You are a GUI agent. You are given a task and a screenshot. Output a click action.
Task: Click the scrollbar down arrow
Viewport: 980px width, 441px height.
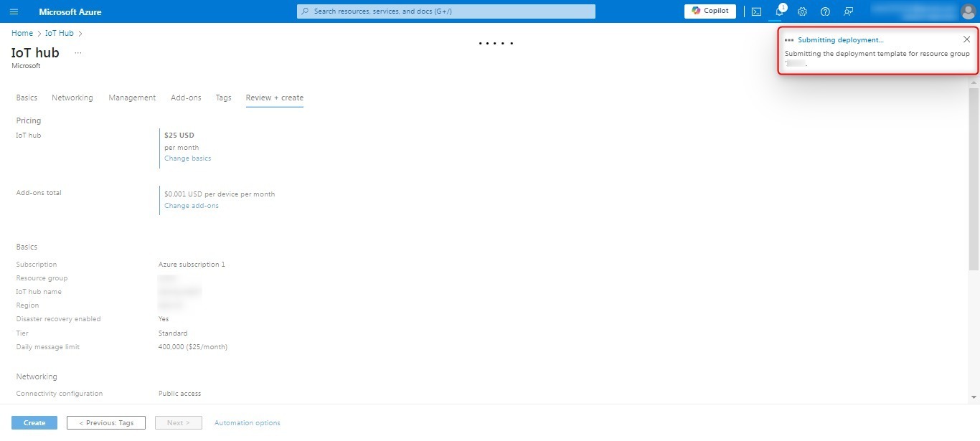coord(974,397)
